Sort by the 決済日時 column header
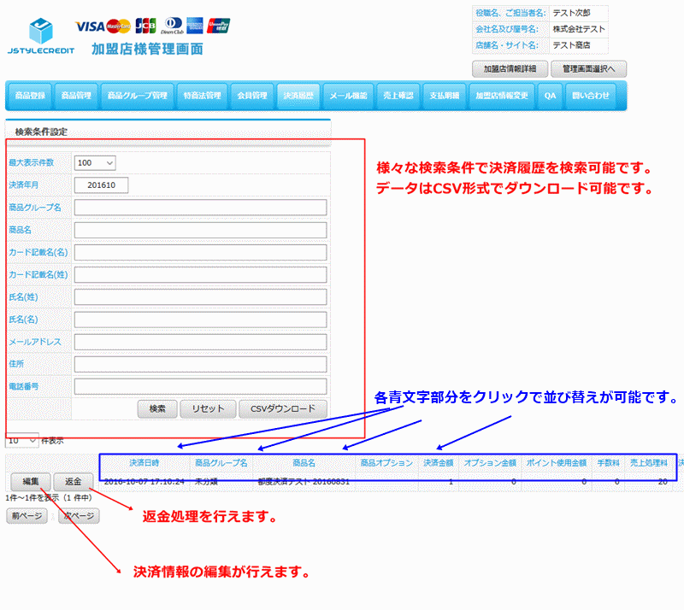The image size is (684, 616). click(x=144, y=463)
